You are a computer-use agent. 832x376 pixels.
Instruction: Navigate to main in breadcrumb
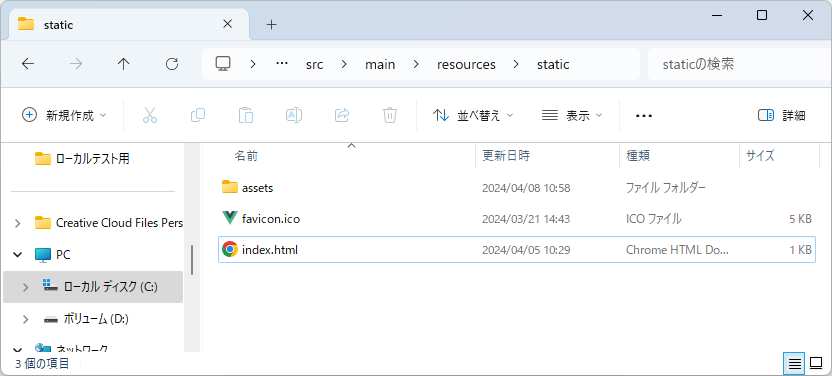coord(380,65)
